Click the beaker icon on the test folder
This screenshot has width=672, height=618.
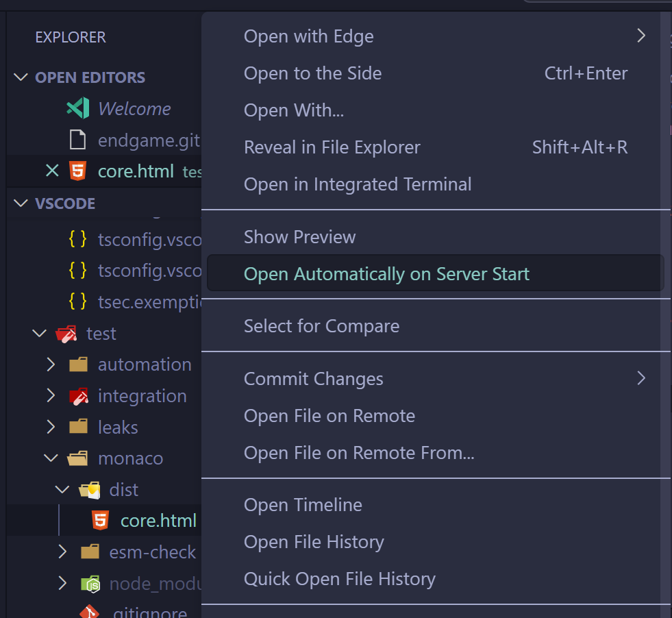pyautogui.click(x=66, y=333)
